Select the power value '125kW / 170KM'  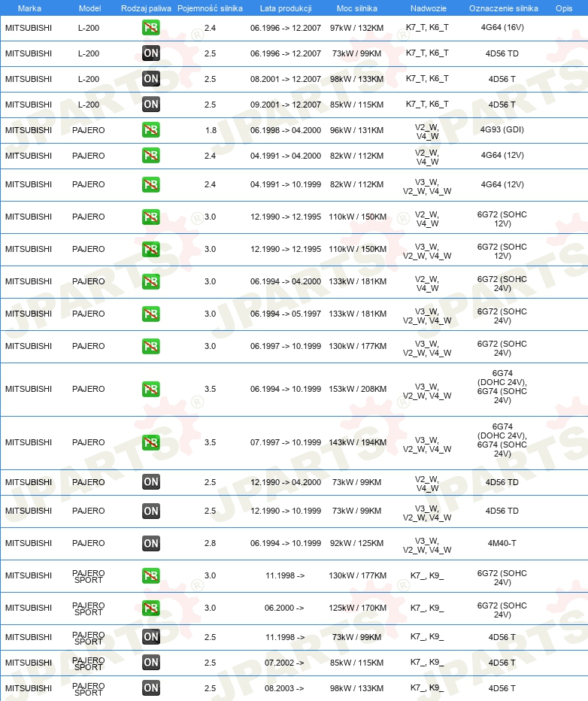point(357,608)
